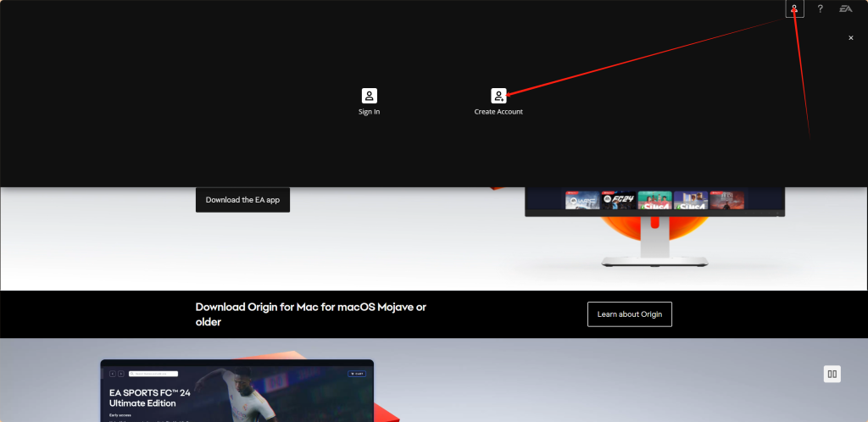The image size is (868, 422).
Task: Click the EA WRC game thumbnail on monitor
Action: tap(582, 200)
